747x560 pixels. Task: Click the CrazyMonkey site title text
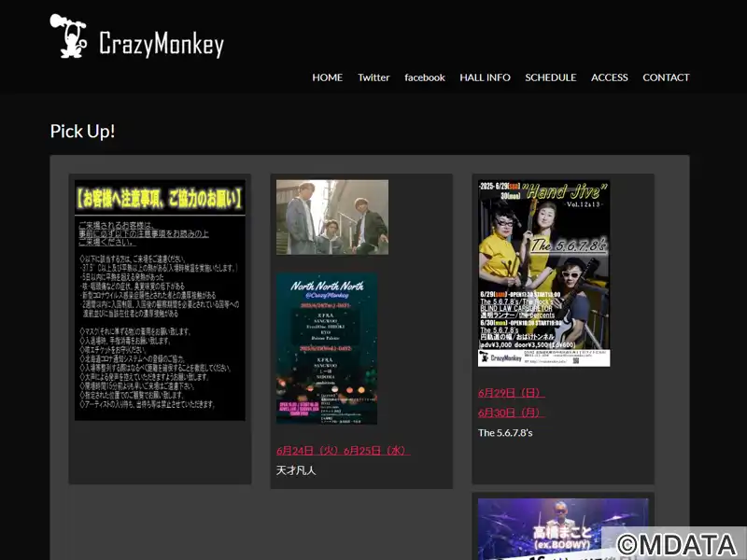pos(162,44)
